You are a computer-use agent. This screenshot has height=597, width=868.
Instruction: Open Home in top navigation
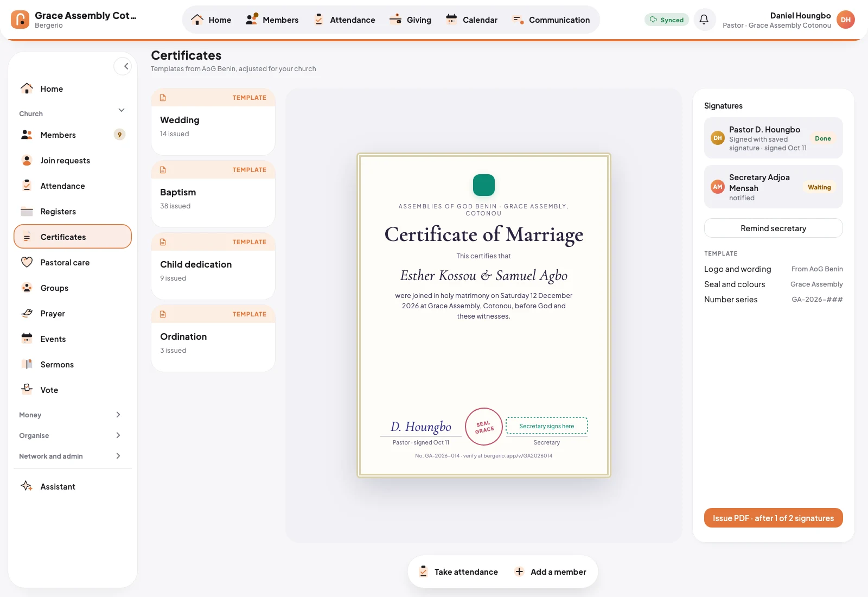pyautogui.click(x=210, y=20)
